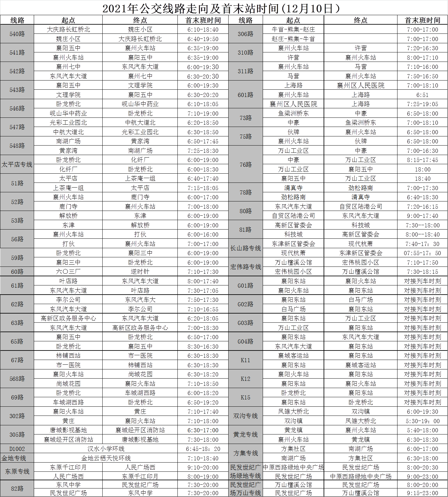The image size is (448, 497).
Task: Click the 78路 route cell
Action: 245,192
